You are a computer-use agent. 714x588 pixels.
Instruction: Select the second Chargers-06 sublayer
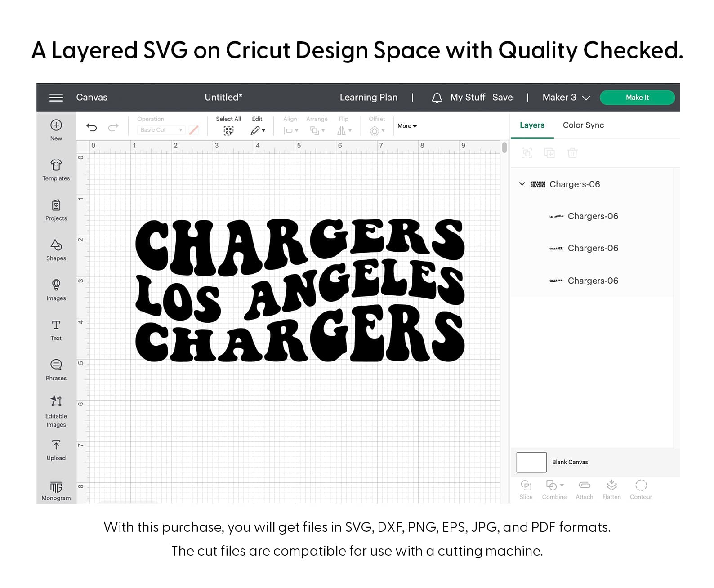click(592, 248)
